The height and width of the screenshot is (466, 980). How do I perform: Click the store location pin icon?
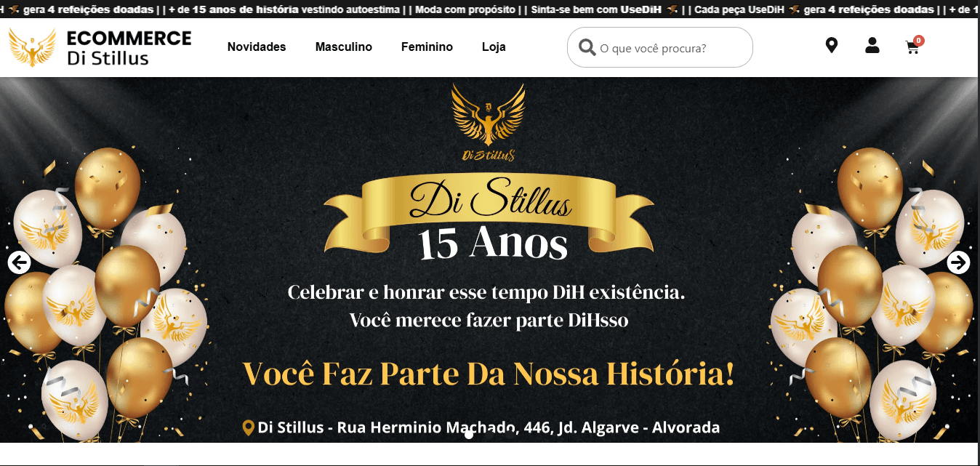[x=832, y=46]
